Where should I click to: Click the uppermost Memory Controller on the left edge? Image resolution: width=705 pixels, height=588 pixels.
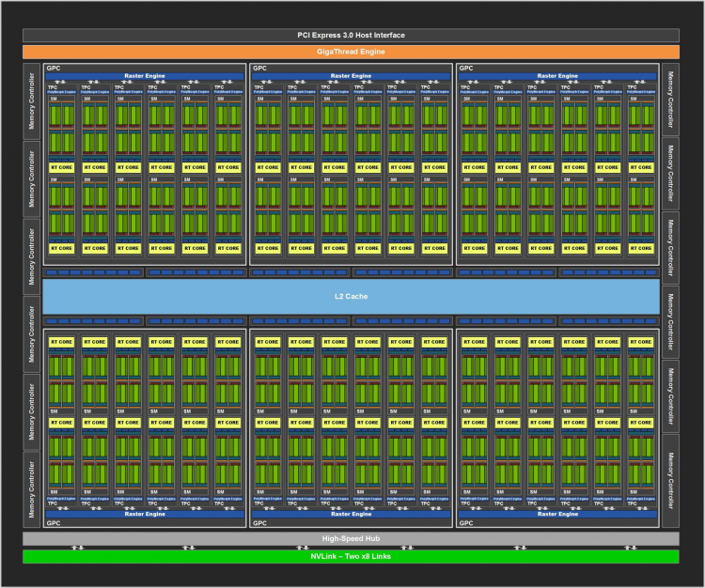pyautogui.click(x=31, y=101)
